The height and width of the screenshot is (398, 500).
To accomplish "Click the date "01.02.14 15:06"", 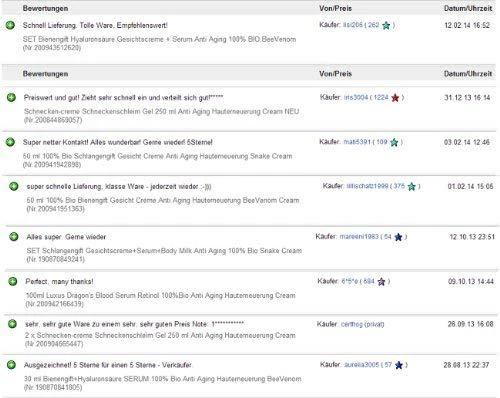I will (x=470, y=186).
